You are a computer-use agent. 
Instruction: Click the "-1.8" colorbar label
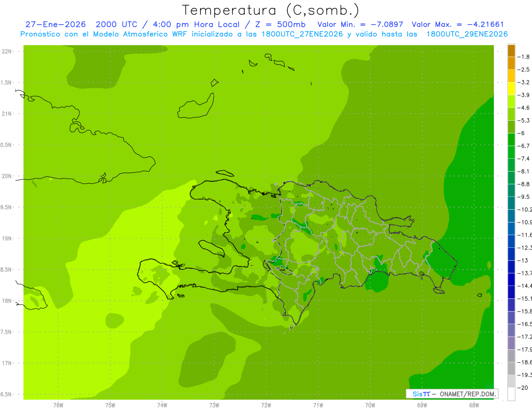point(524,57)
